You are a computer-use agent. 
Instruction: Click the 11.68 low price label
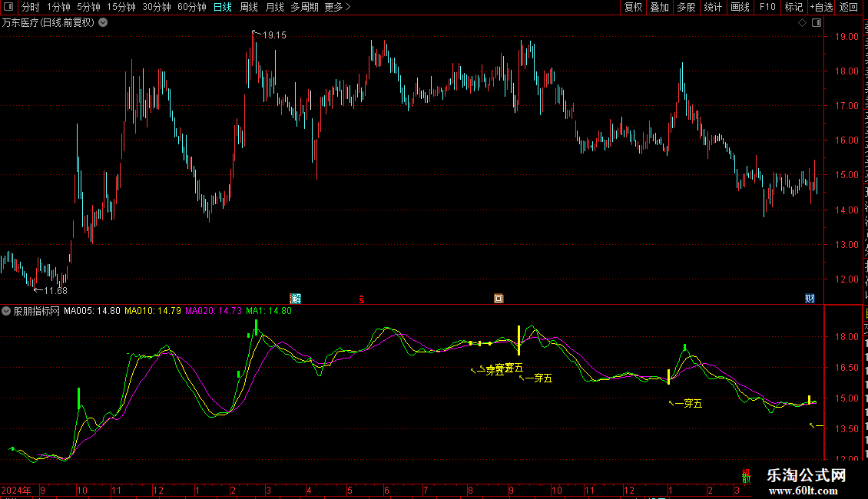click(55, 291)
